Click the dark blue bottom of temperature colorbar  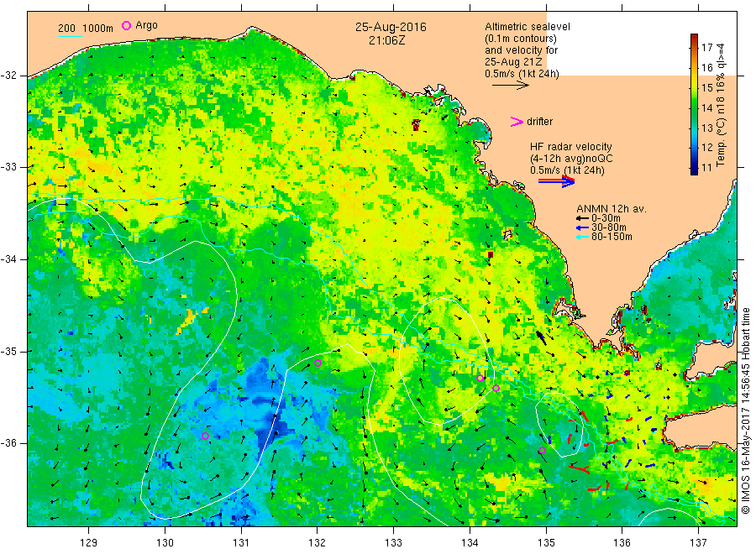click(x=695, y=170)
